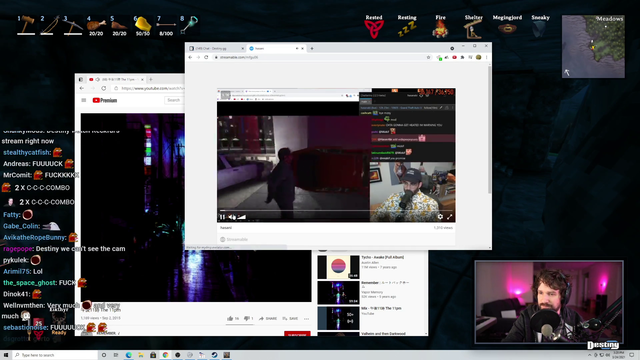This screenshot has width=640, height=360.
Task: Open File Explorer from the taskbar
Action: coord(141,355)
